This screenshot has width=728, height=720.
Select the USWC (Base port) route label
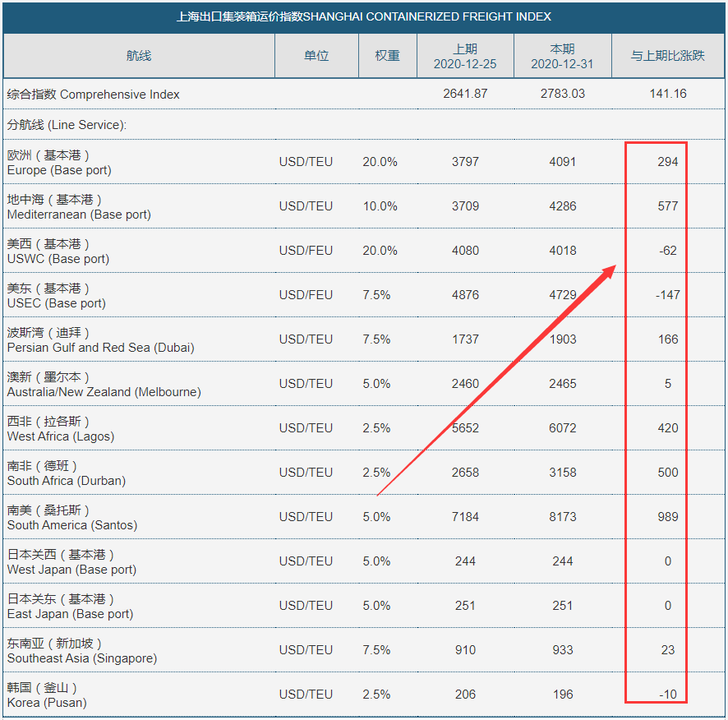(58, 252)
